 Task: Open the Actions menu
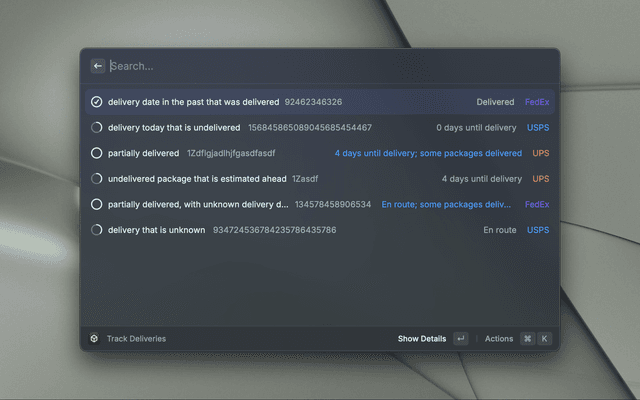click(x=498, y=339)
